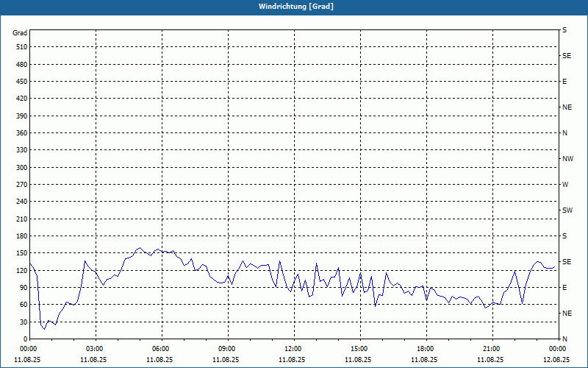Image resolution: width=588 pixels, height=368 pixels.
Task: Click the 300 y-axis tick label
Action: pyautogui.click(x=22, y=168)
